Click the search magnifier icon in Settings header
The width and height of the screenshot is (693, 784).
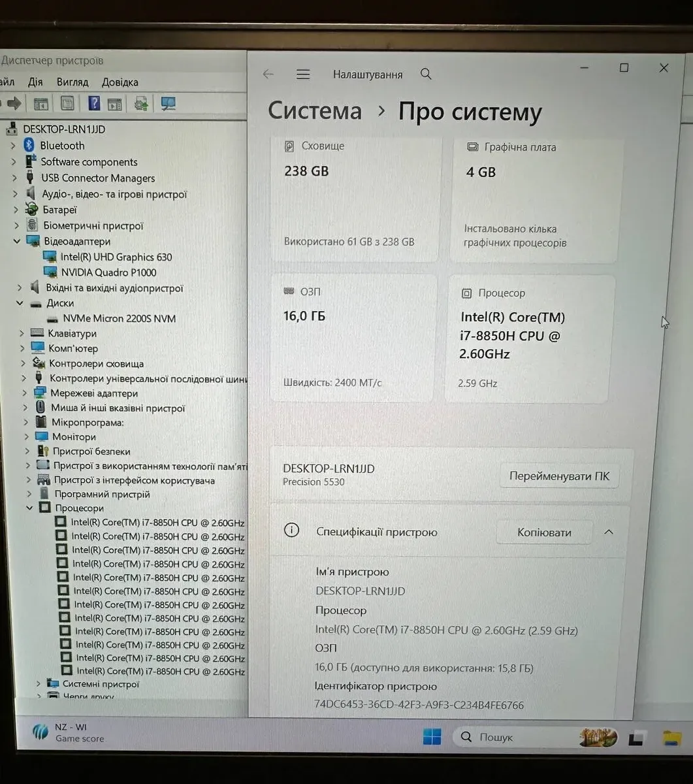[426, 74]
